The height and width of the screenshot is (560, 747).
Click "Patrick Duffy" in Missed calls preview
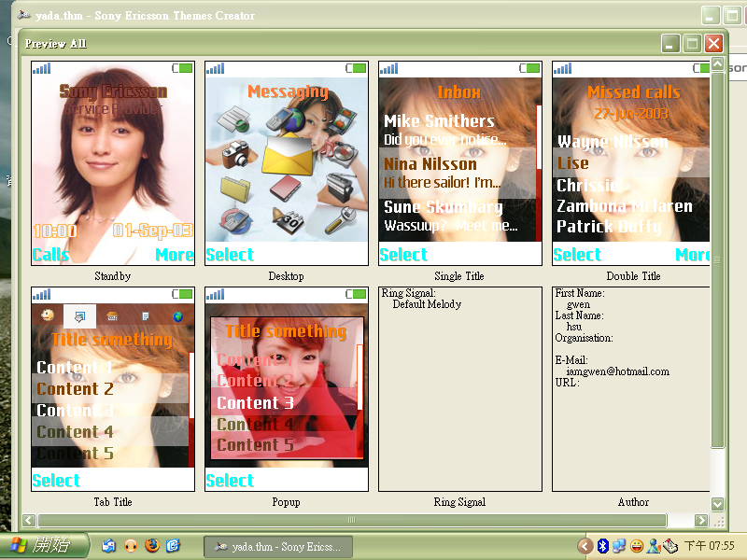point(610,226)
